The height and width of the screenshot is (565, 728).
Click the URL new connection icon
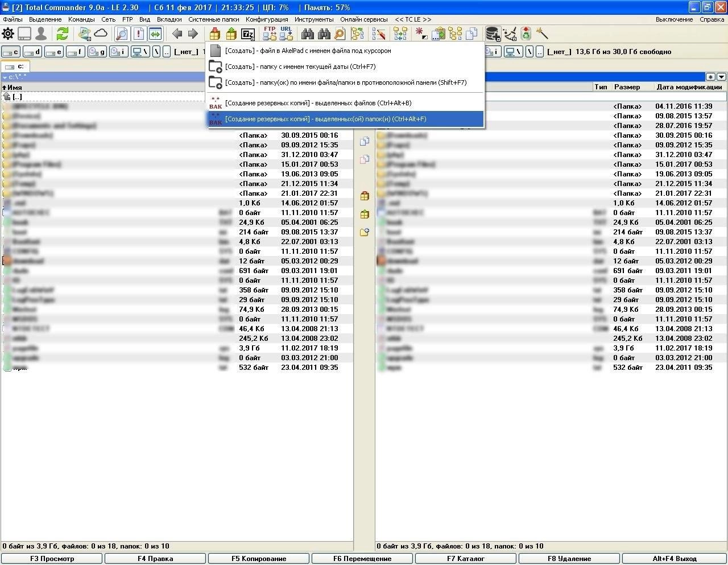[286, 34]
